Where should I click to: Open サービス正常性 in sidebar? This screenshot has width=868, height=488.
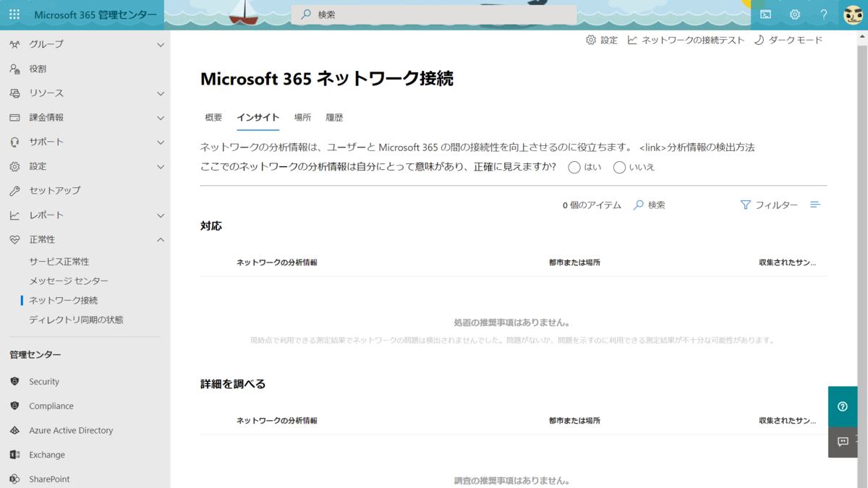59,262
